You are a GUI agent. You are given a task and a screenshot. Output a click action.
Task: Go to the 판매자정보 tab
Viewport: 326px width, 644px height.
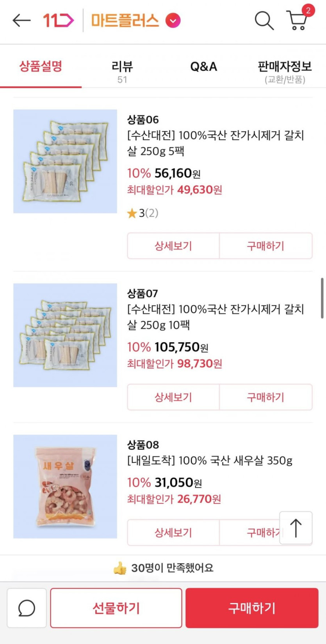coord(285,71)
